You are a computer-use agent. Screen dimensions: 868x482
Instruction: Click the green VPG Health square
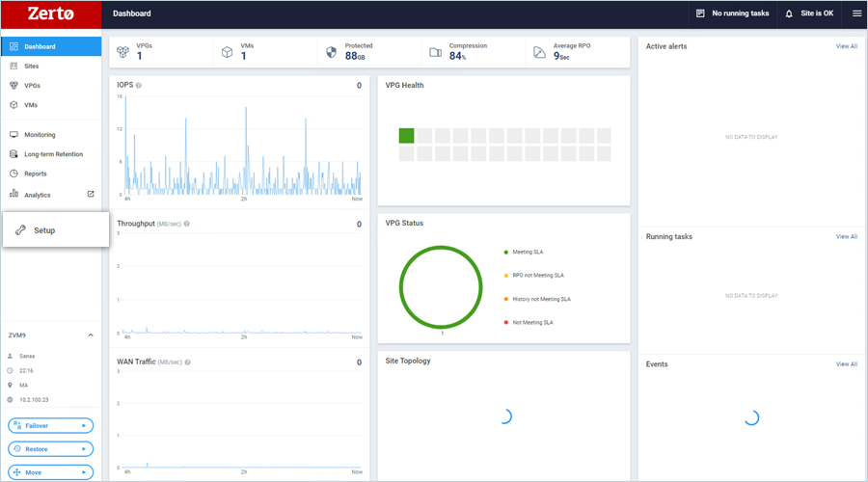pyautogui.click(x=406, y=136)
